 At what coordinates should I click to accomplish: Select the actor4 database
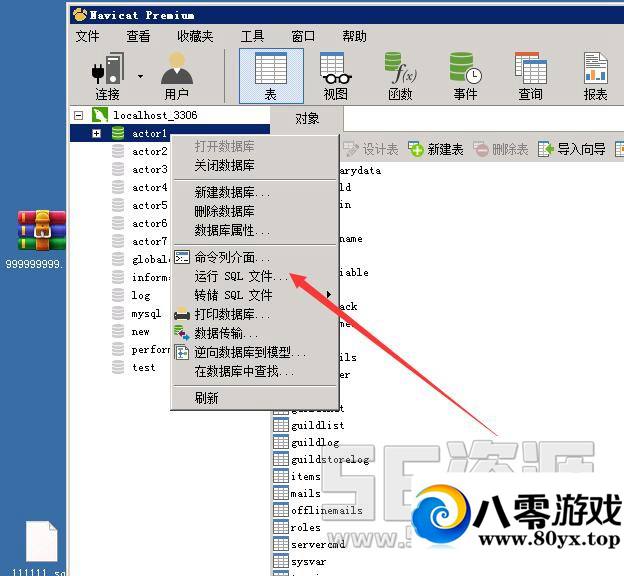150,187
